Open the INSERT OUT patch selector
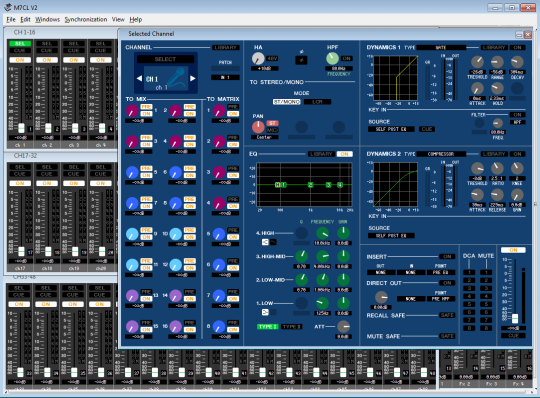The height and width of the screenshot is (398, 540). point(381,272)
